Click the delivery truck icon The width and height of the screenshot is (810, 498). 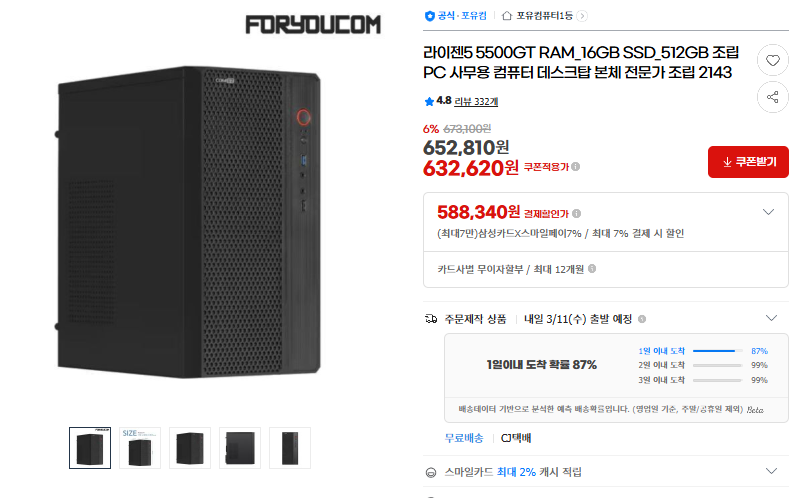pos(431,318)
